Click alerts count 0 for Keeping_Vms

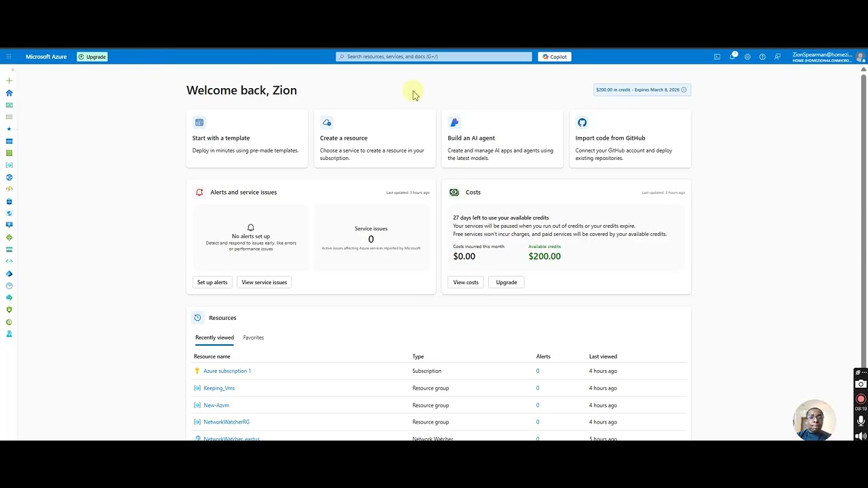(538, 388)
